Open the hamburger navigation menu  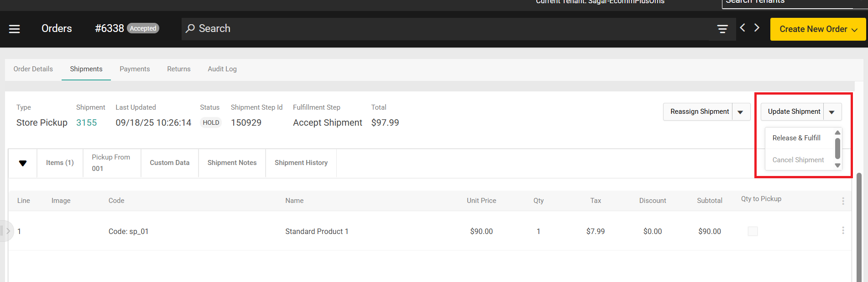[15, 29]
